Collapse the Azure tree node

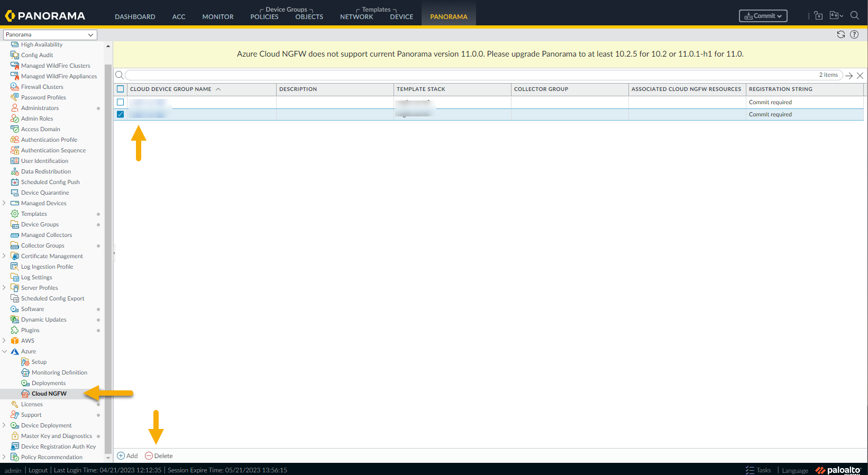(x=5, y=351)
